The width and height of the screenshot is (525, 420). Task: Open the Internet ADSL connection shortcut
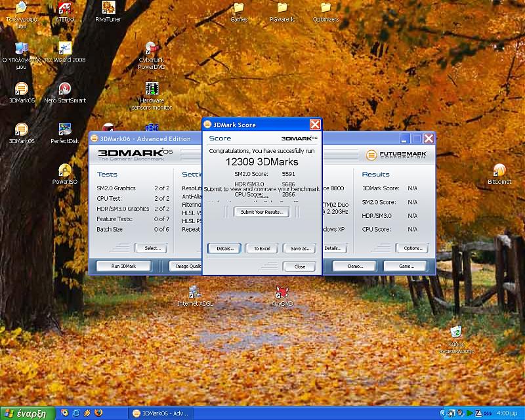pyautogui.click(x=194, y=296)
